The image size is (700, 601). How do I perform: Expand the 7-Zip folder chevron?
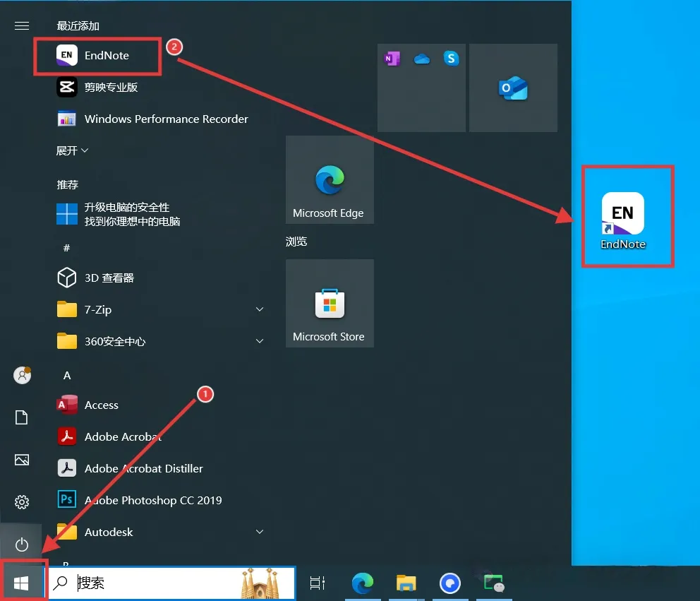click(260, 309)
